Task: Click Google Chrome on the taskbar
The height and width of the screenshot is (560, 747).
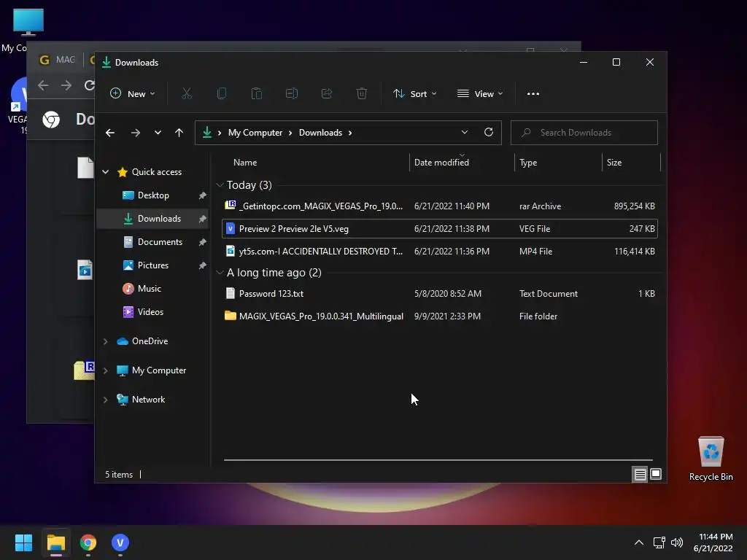Action: [88, 542]
